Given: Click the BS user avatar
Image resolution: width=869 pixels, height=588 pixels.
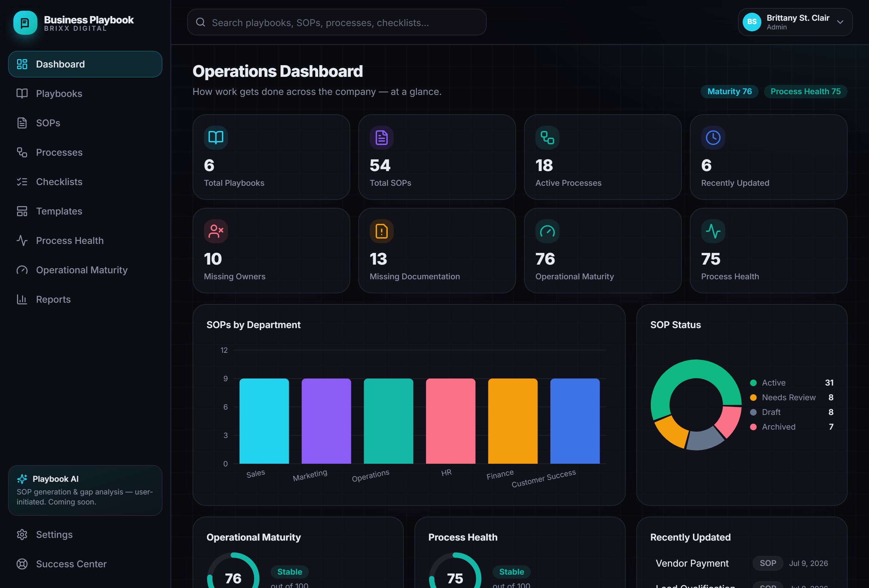Looking at the screenshot, I should pyautogui.click(x=752, y=22).
